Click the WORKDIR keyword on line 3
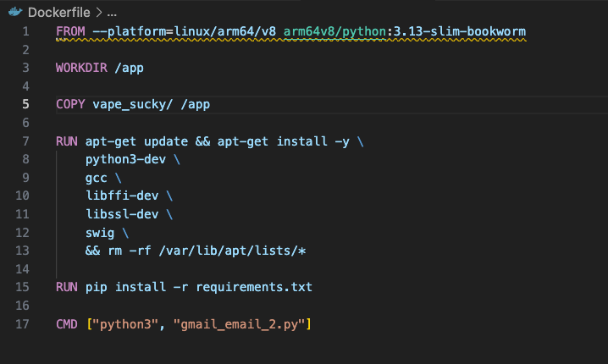This screenshot has height=364, width=608. pyautogui.click(x=82, y=68)
